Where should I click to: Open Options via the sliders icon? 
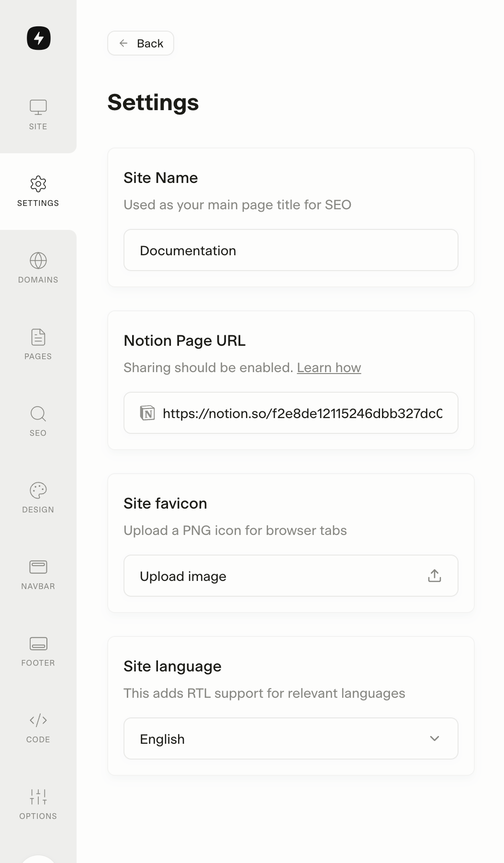pos(38,797)
